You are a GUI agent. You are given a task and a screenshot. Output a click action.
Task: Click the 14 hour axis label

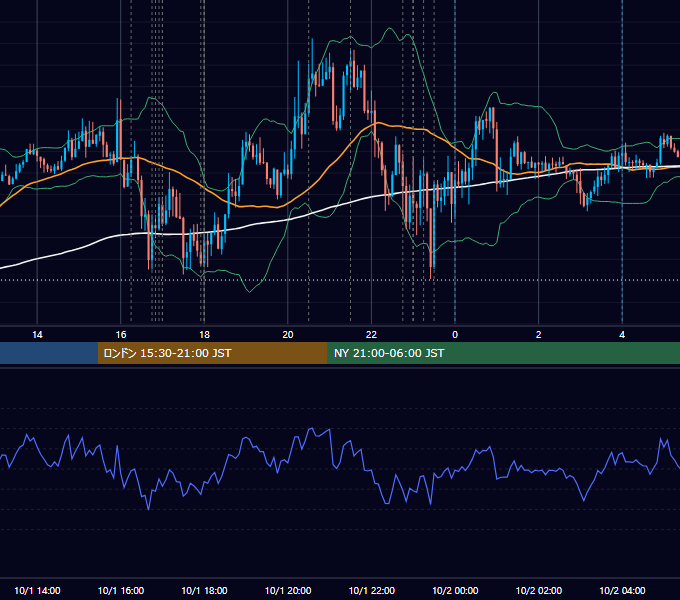(x=37, y=335)
